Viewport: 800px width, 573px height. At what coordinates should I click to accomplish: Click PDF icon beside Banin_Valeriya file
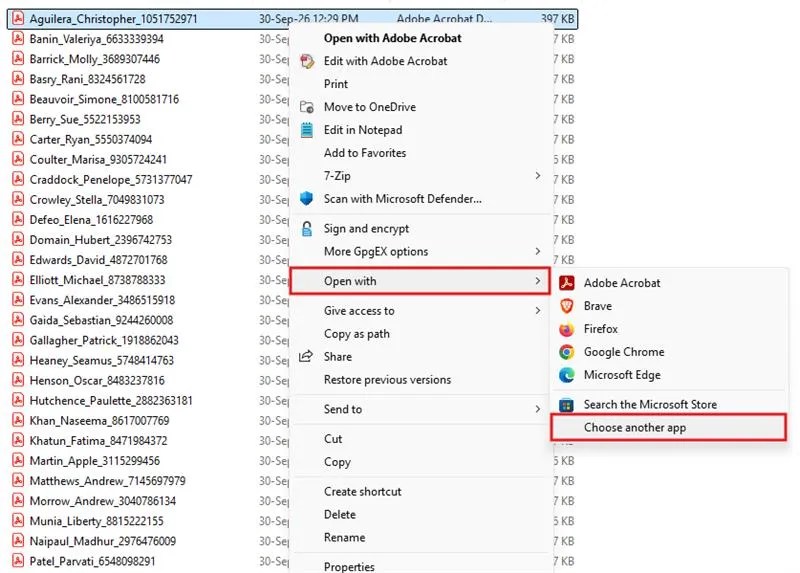pyautogui.click(x=18, y=39)
